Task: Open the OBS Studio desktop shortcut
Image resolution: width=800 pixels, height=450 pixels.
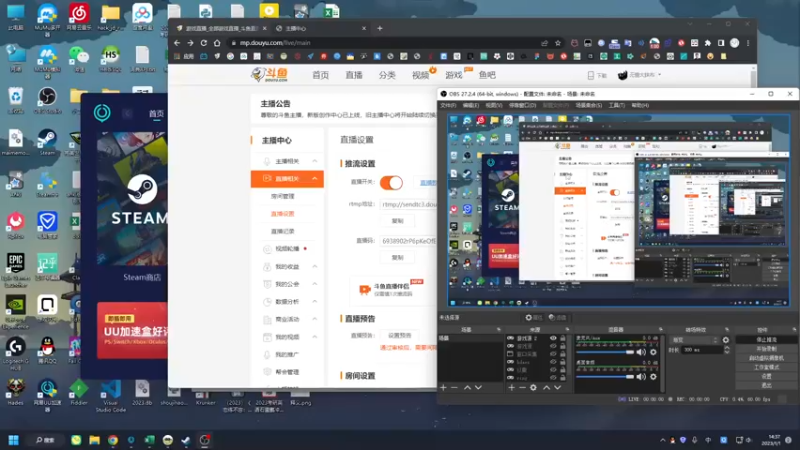Action: pos(47,100)
